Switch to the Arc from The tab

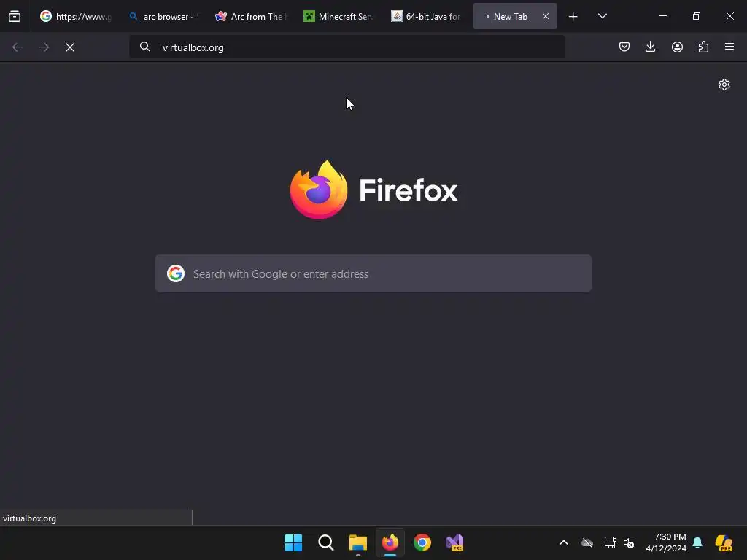[x=251, y=16]
